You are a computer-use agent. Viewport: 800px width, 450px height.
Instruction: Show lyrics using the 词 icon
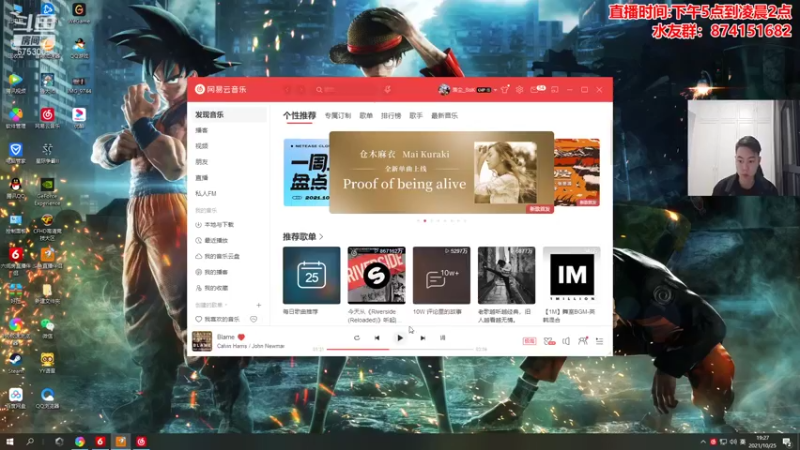pos(442,338)
